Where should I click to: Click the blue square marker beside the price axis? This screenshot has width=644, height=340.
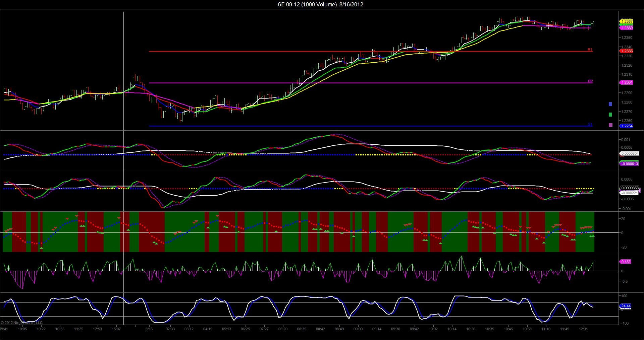tap(610, 104)
